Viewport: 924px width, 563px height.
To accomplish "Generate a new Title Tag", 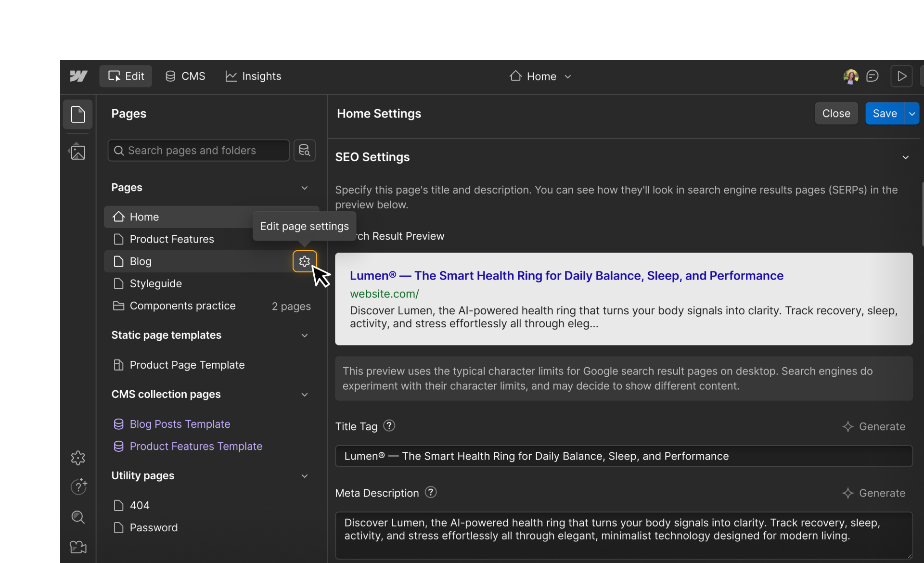I will click(x=874, y=426).
